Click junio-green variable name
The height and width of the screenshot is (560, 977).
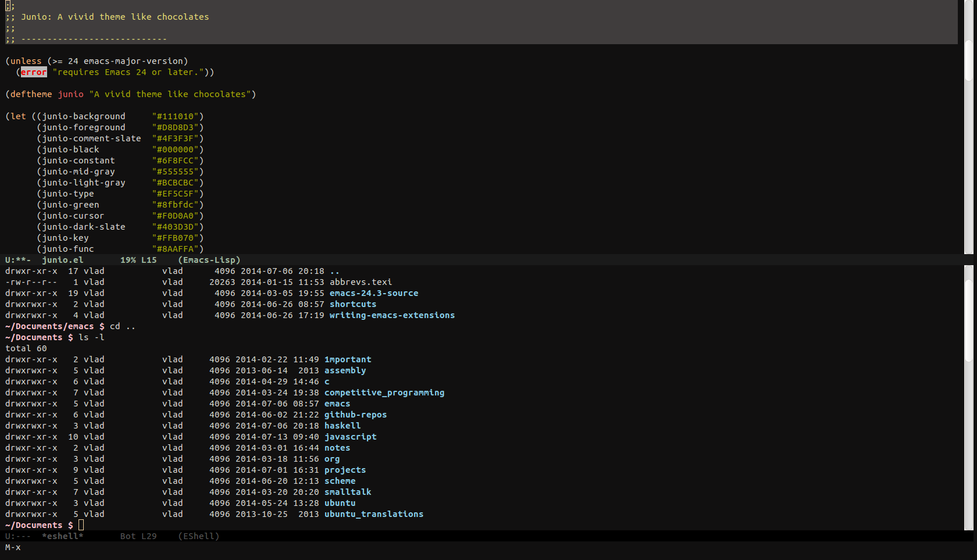70,205
